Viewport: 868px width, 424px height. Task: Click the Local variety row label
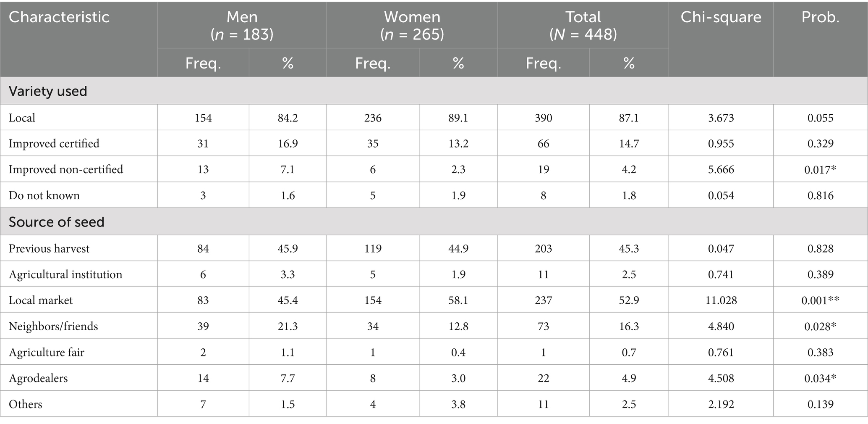(x=22, y=118)
